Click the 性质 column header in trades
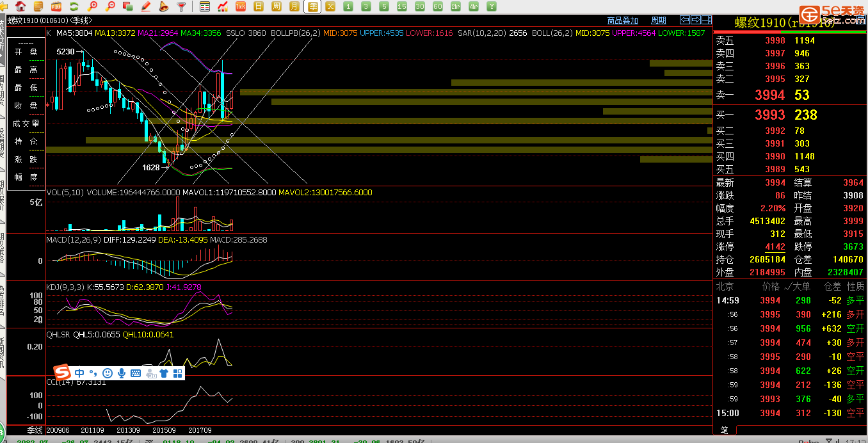Viewport: 868px width, 443px height. coord(855,287)
